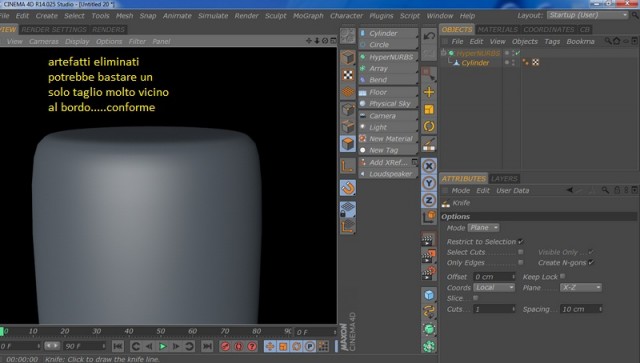Open the Plane X-Z dropdown
The width and height of the screenshot is (640, 363).
point(581,287)
